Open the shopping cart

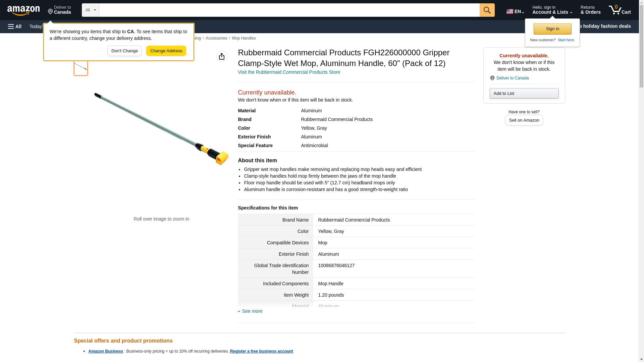620,10
